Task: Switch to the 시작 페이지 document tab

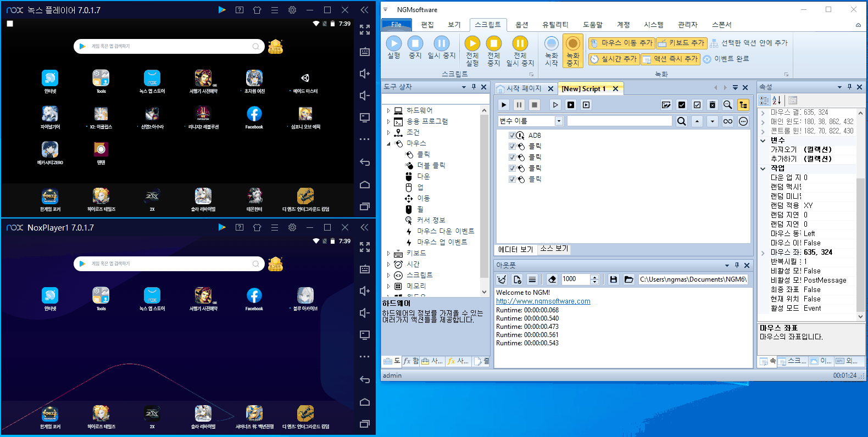Action: [524, 88]
